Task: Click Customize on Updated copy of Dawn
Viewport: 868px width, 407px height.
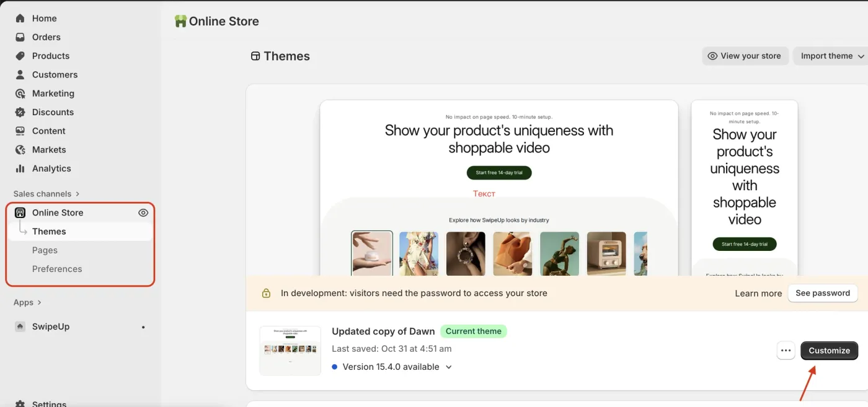Action: [829, 350]
